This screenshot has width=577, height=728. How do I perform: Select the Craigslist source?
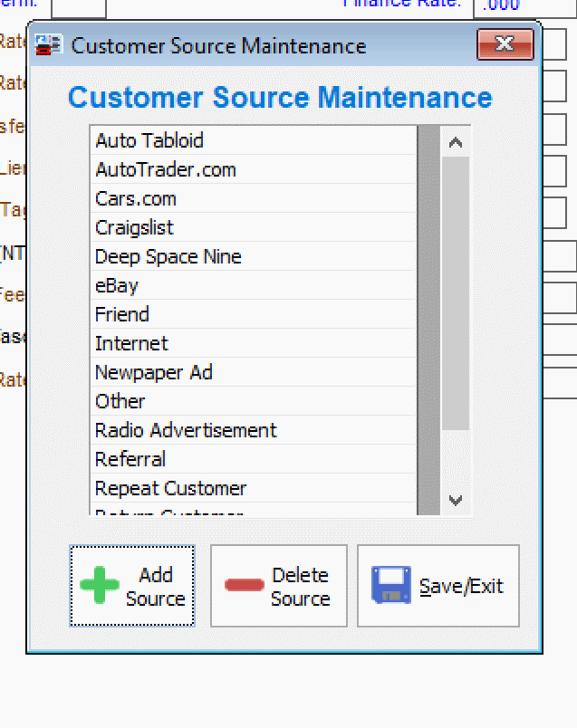click(254, 227)
